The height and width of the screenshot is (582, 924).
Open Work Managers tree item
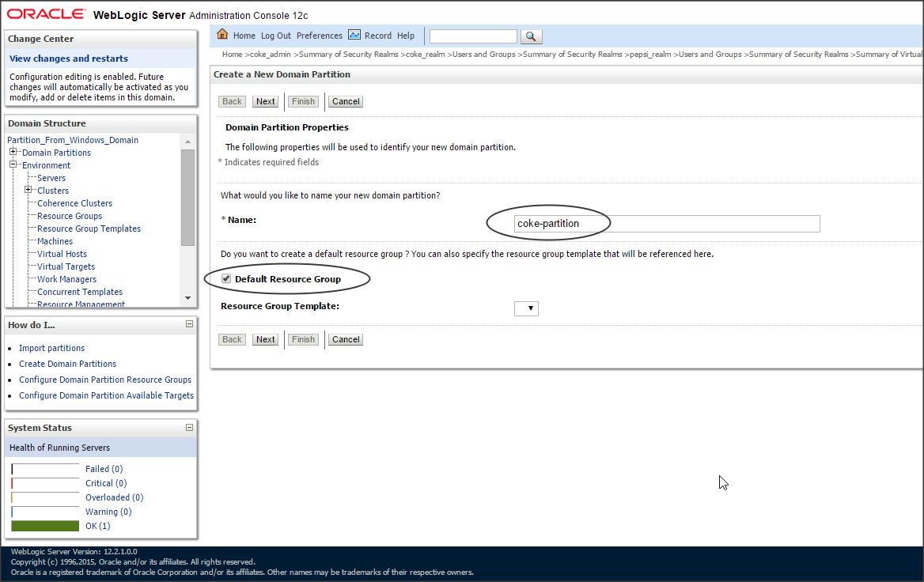66,279
